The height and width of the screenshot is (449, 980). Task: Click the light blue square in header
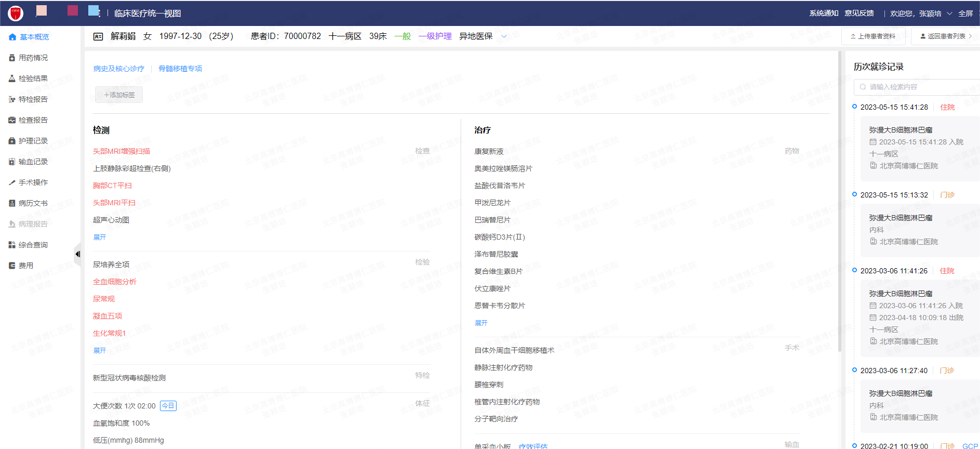tap(93, 10)
